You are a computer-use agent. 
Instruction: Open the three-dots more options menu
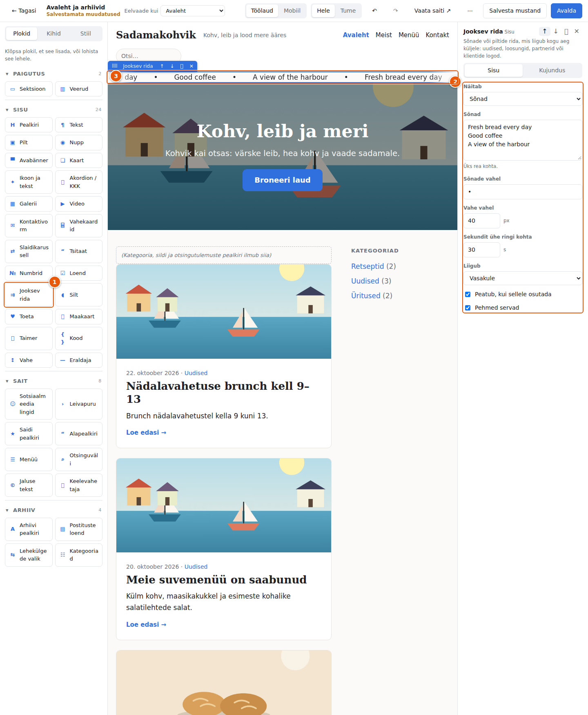point(470,11)
